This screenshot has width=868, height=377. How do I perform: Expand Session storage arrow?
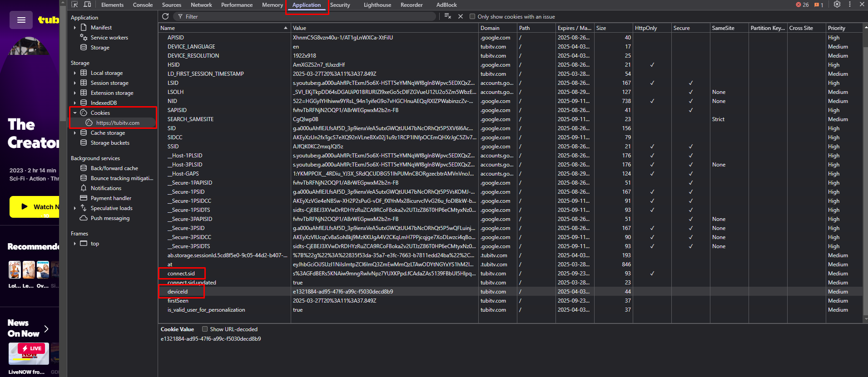point(75,83)
